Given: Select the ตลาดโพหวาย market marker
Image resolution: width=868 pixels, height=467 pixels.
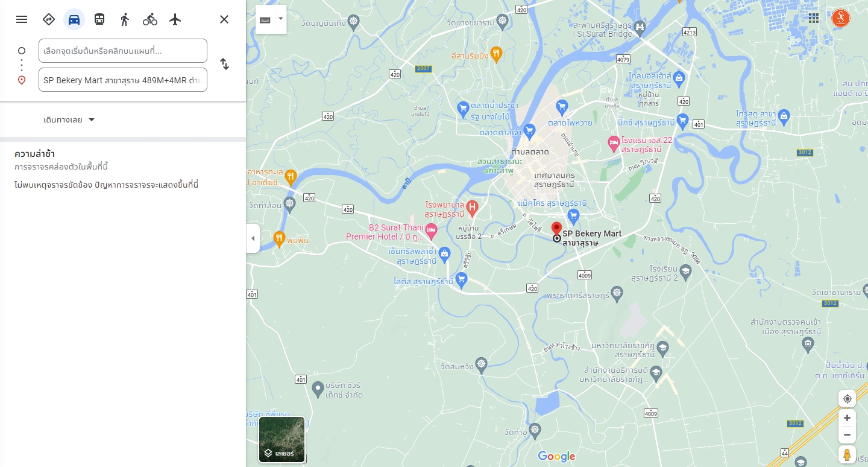Looking at the screenshot, I should pyautogui.click(x=562, y=109).
